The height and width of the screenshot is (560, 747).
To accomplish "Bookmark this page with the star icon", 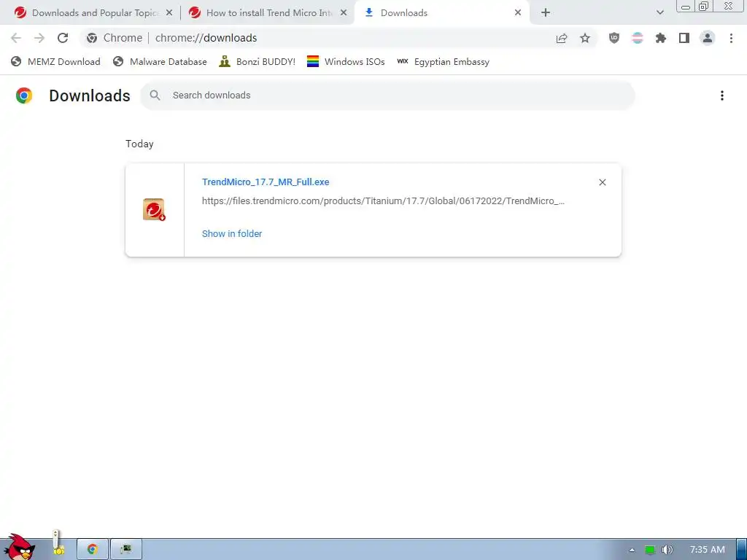I will [585, 38].
